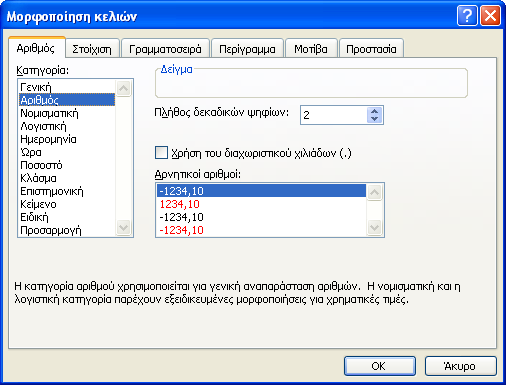Click the decimal places input field

click(334, 115)
